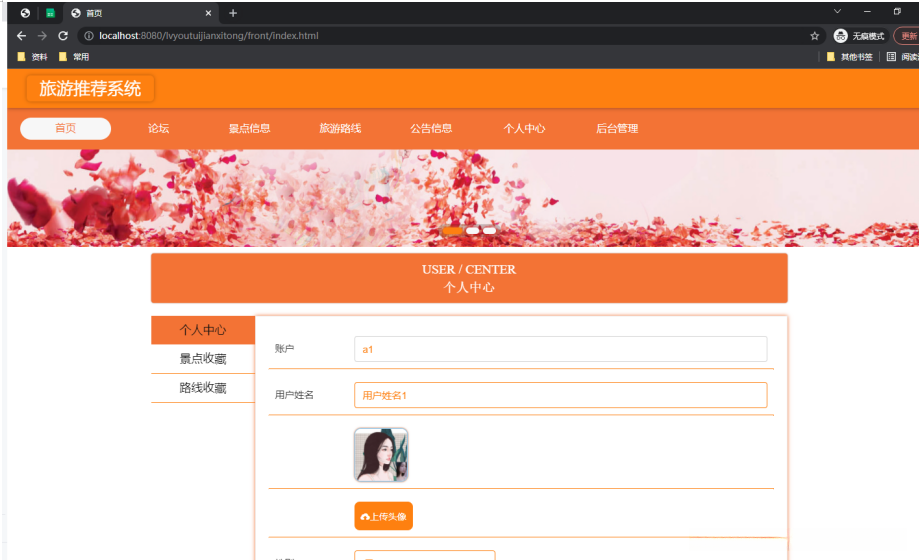Open 论坛 in navigation bar
919x560 pixels.
tap(158, 128)
